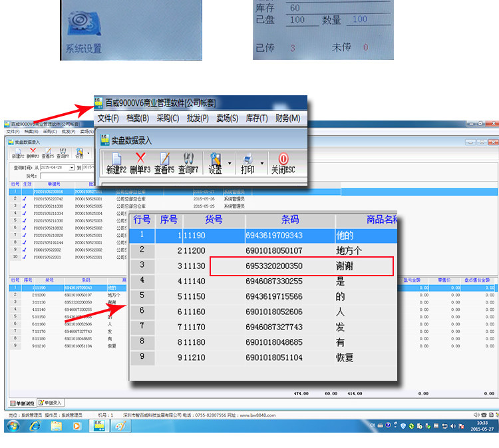Click enlarged 货号 column header
The image size is (499, 448).
(x=214, y=220)
